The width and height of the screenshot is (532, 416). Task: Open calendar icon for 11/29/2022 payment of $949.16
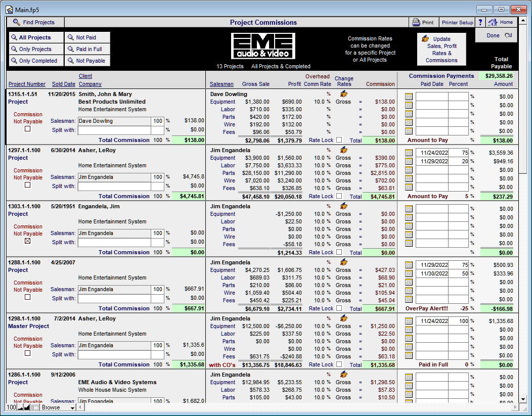[409, 161]
